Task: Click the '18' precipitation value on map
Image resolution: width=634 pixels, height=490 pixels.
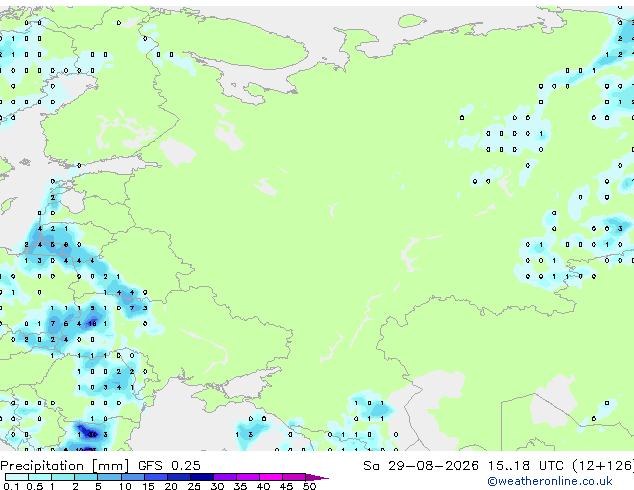Action: coord(92,323)
